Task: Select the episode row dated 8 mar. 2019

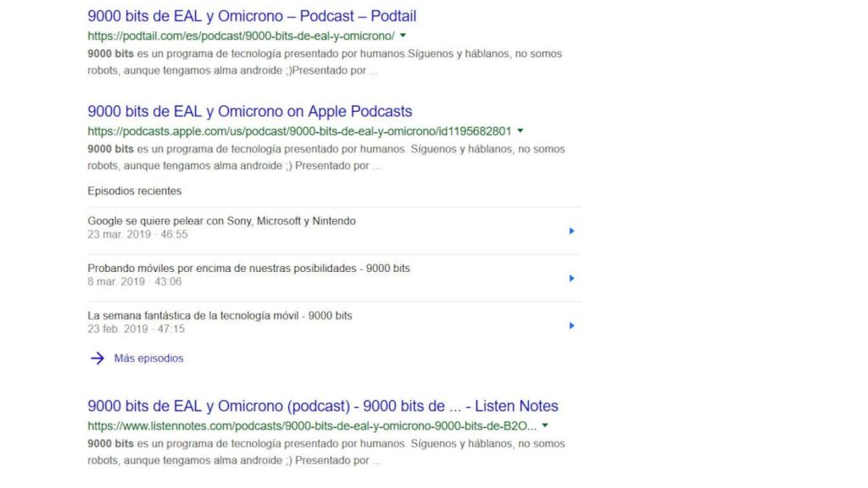Action: pos(249,268)
